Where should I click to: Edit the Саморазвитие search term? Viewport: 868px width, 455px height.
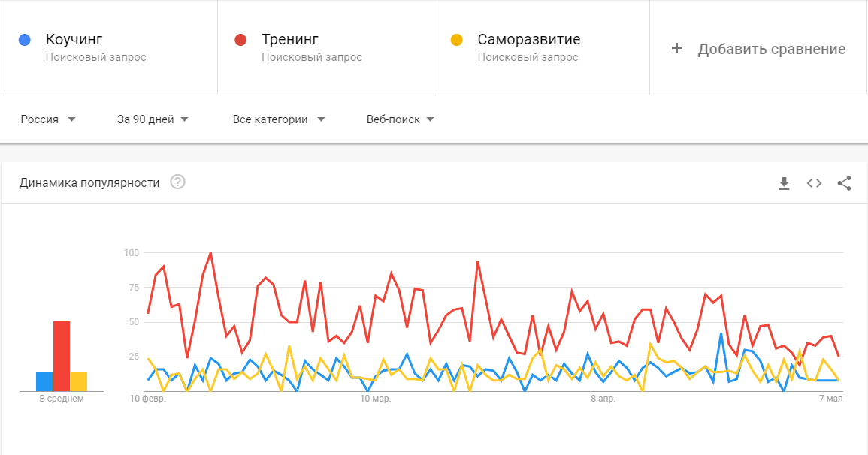pos(528,39)
